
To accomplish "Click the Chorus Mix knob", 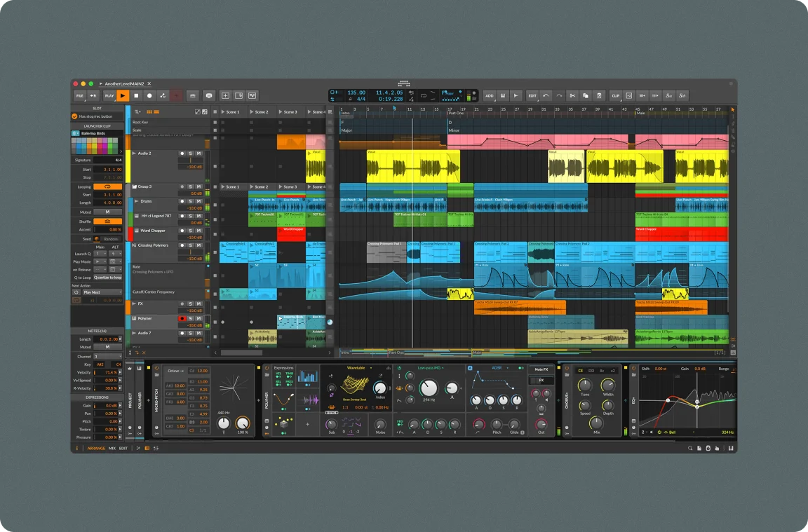I will point(597,423).
